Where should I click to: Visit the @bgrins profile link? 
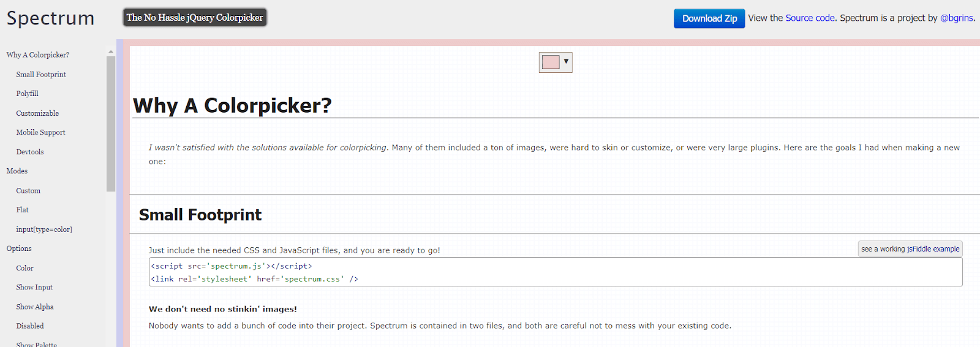coord(957,18)
